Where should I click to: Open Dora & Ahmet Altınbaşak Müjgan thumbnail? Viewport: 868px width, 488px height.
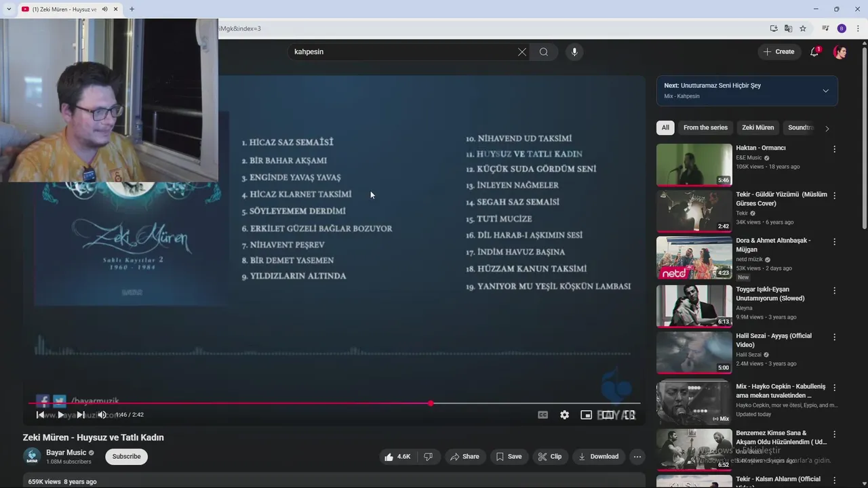694,258
